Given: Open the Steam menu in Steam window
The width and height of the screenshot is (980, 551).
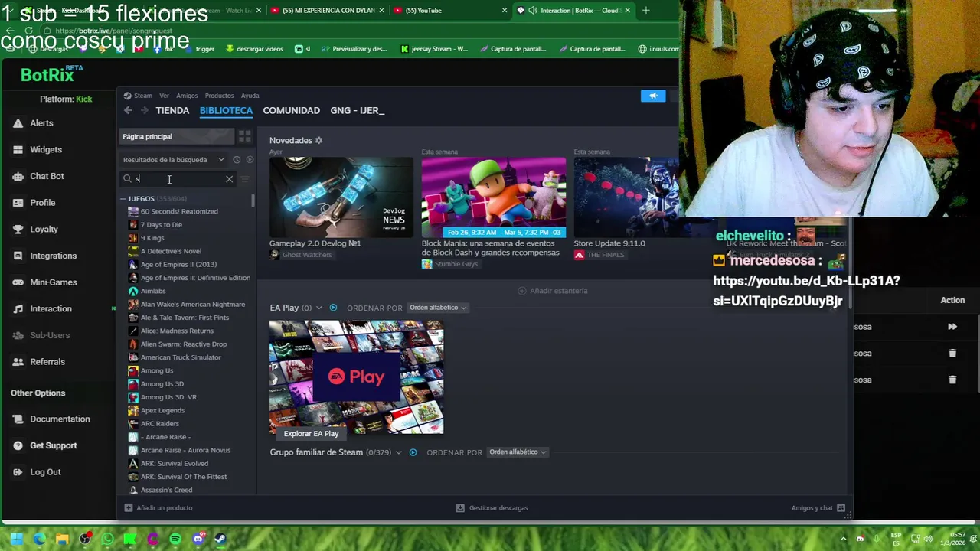Looking at the screenshot, I should click(x=143, y=96).
